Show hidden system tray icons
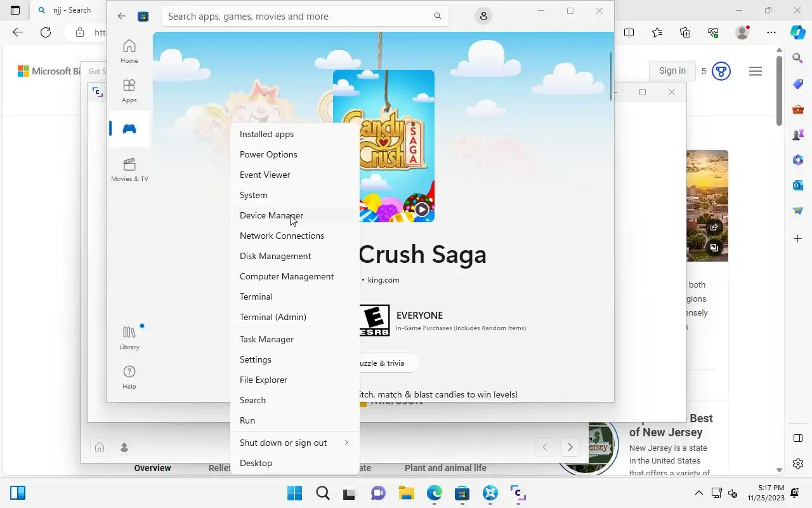Screen dimensions: 812x508 (x=699, y=493)
